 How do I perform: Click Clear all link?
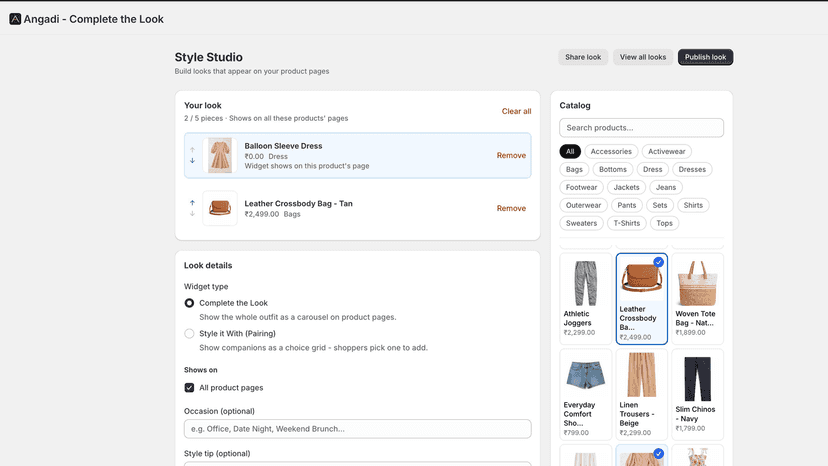(x=516, y=111)
